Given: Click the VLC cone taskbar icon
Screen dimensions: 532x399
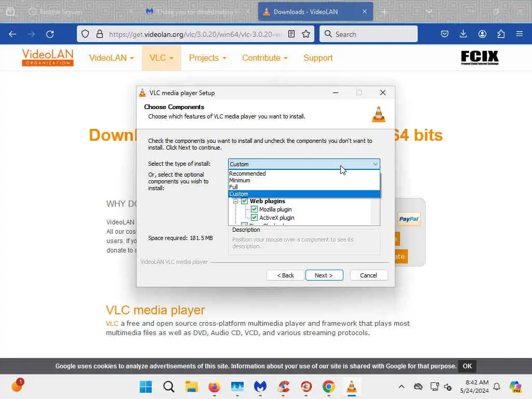Looking at the screenshot, I should point(352,387).
